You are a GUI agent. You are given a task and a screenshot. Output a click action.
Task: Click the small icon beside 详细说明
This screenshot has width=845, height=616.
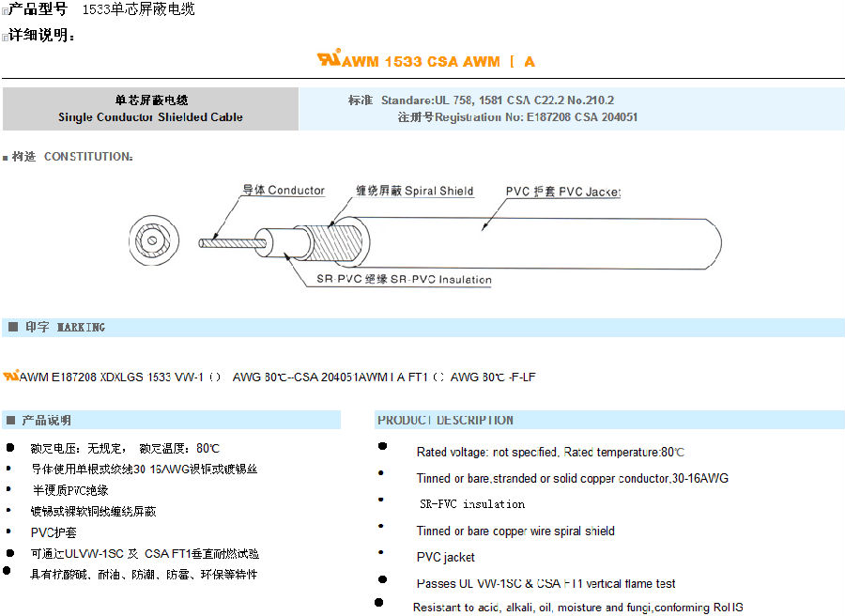[5, 38]
